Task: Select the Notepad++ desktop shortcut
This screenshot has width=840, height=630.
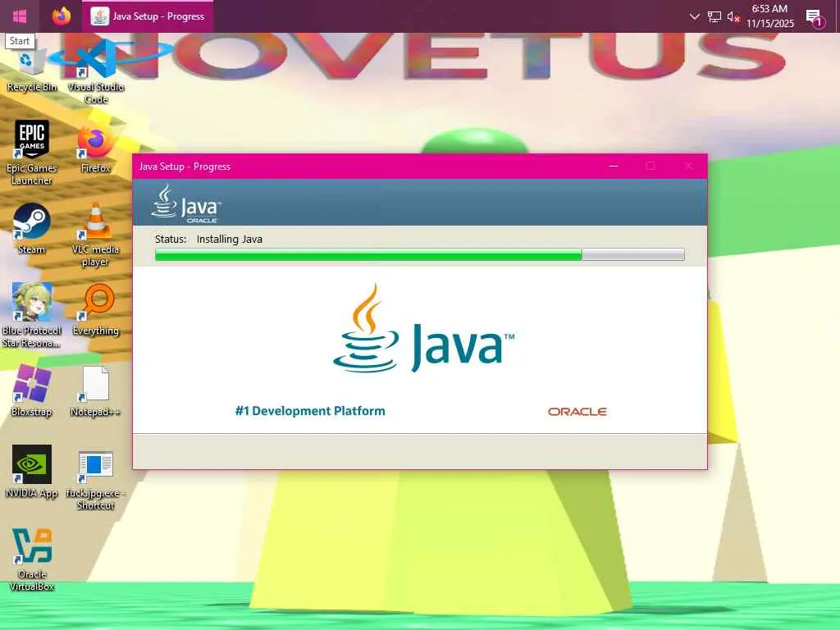Action: click(x=96, y=392)
